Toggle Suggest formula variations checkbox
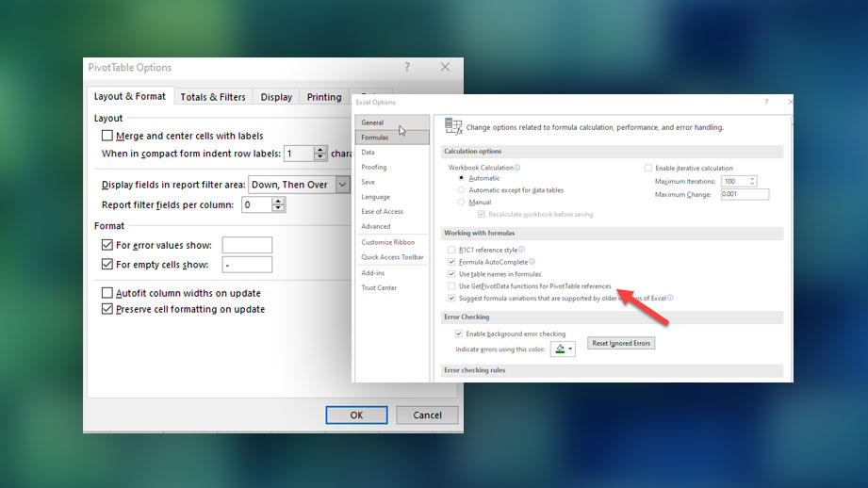This screenshot has width=868, height=488. click(451, 299)
